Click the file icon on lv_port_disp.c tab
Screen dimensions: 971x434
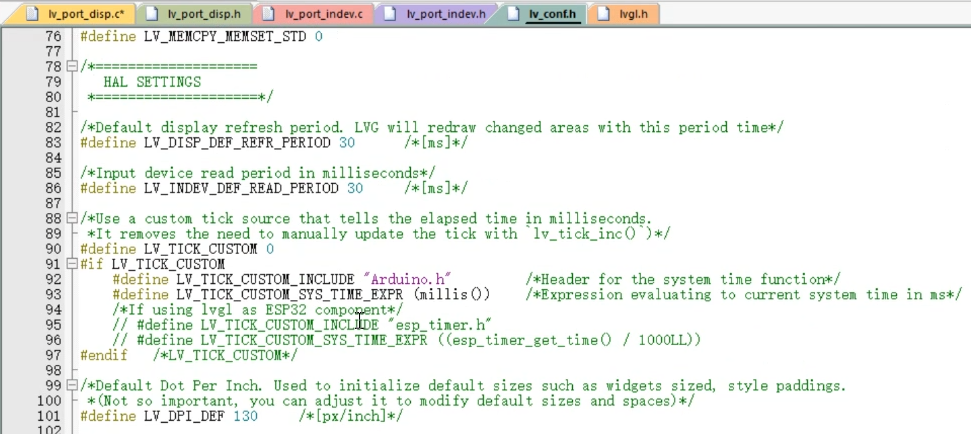(33, 14)
